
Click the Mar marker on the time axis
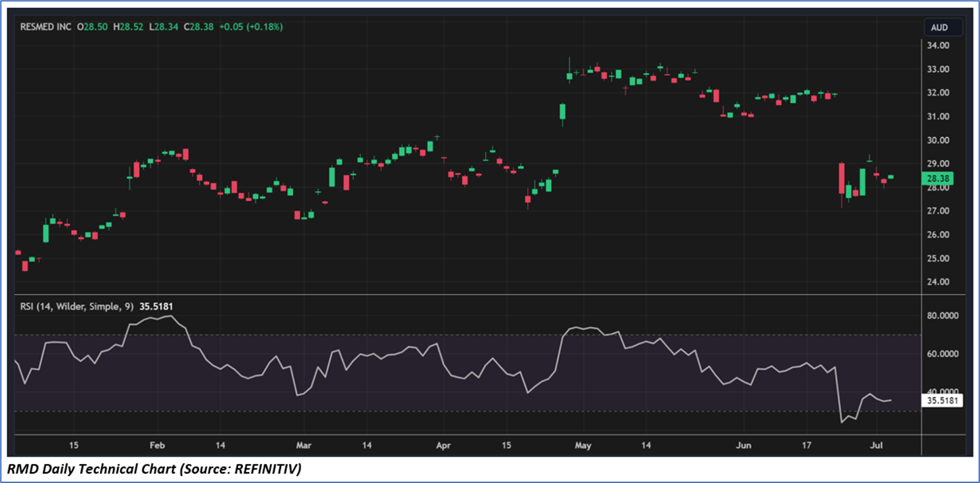coord(303,445)
